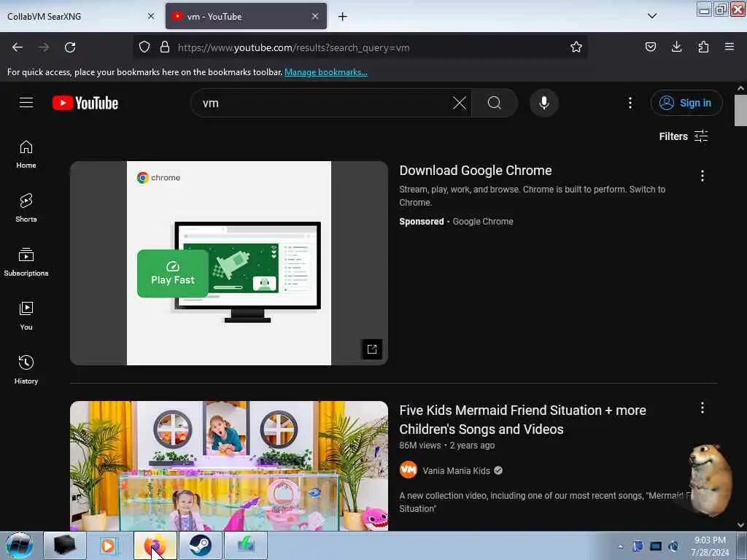
Task: Start voice search with the microphone
Action: pos(544,103)
